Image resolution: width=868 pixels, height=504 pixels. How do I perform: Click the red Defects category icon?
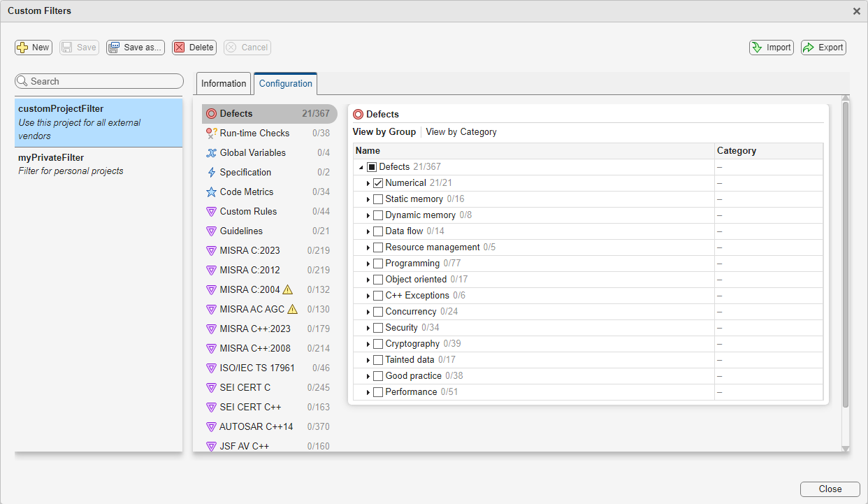pos(212,113)
